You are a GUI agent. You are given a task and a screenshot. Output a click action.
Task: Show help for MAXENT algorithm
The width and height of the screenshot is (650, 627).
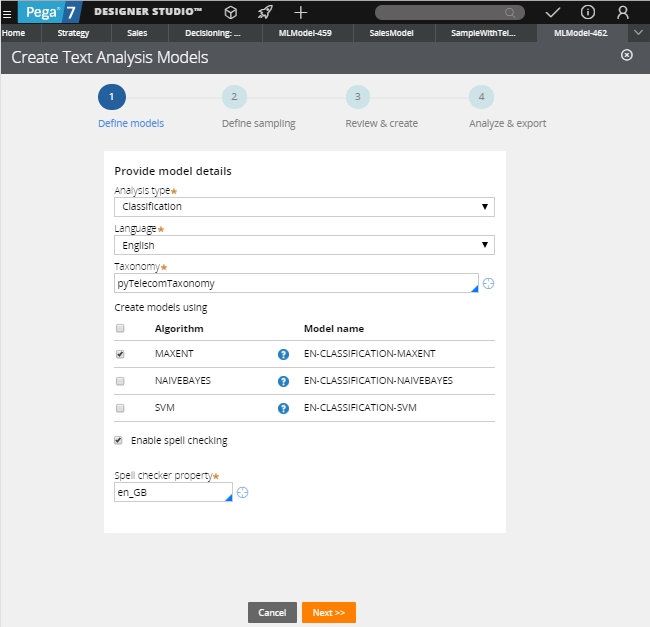coord(283,354)
